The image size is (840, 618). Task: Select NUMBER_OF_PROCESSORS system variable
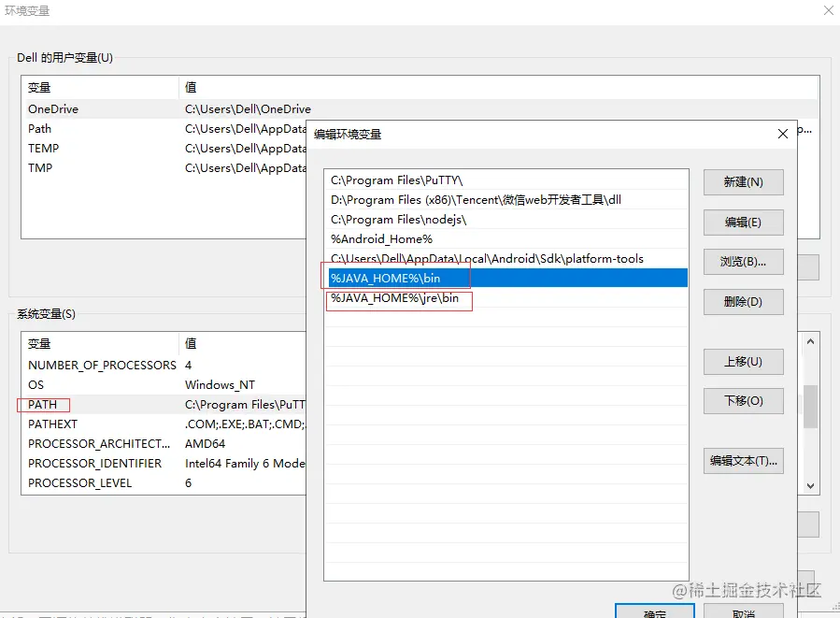[165, 365]
